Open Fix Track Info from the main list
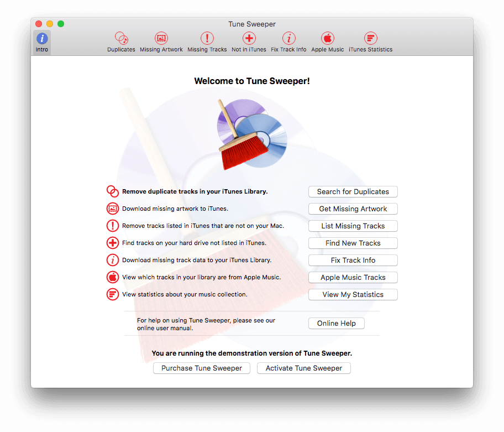This screenshot has height=432, width=504. pos(353,260)
